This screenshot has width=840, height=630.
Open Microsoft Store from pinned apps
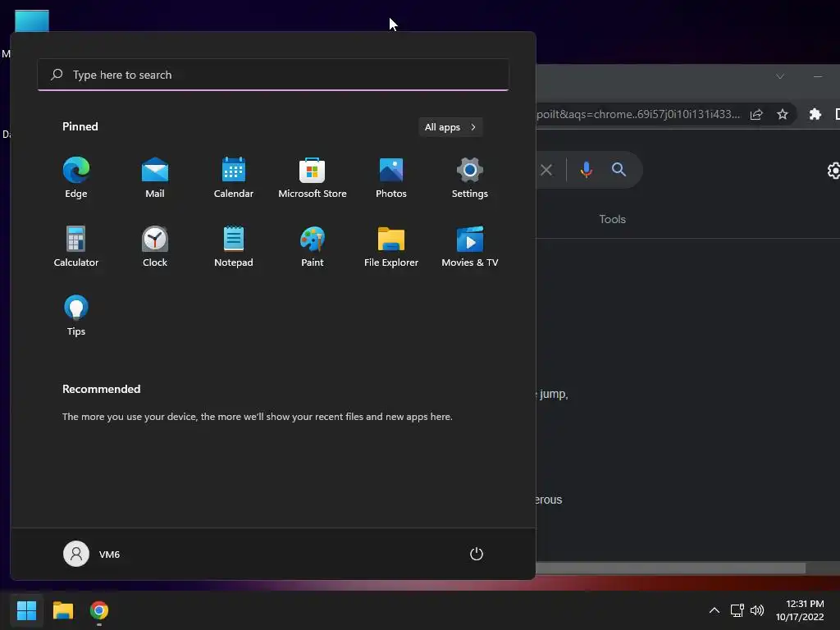(x=313, y=177)
